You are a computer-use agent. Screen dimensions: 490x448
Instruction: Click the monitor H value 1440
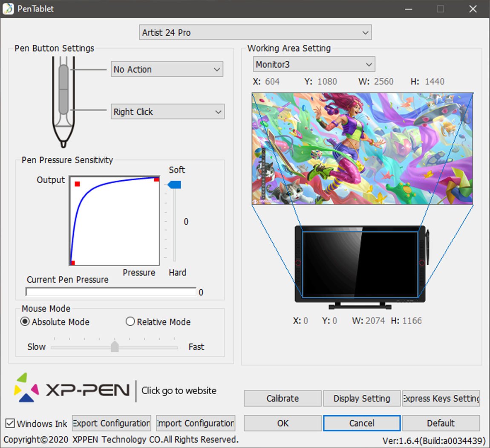[434, 81]
